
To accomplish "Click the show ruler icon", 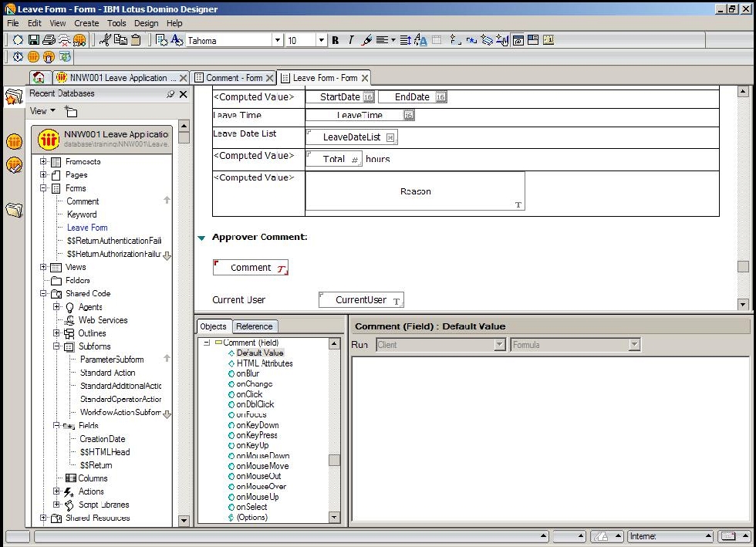I will click(548, 40).
